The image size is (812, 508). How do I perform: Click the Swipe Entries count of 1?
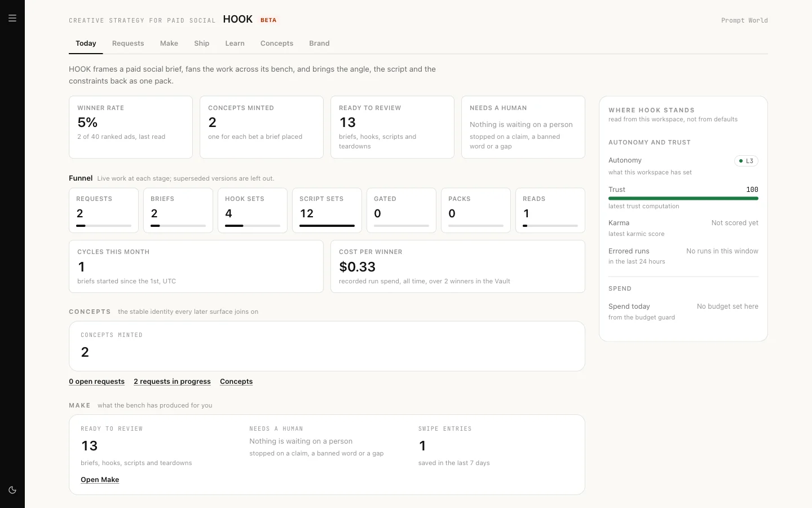422,446
